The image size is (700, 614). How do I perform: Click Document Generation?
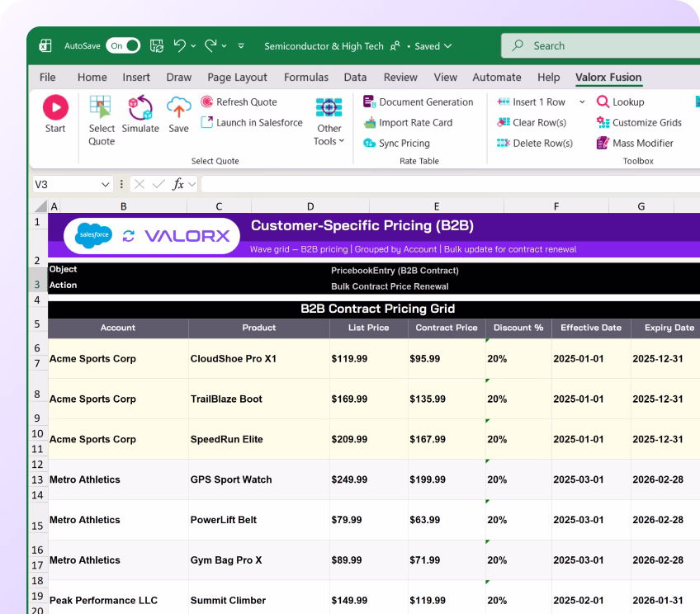419,102
